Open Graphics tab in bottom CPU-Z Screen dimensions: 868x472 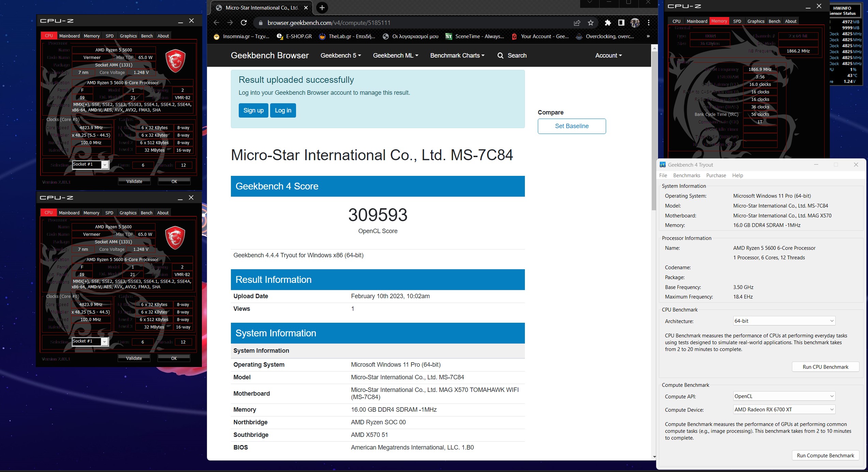point(128,213)
